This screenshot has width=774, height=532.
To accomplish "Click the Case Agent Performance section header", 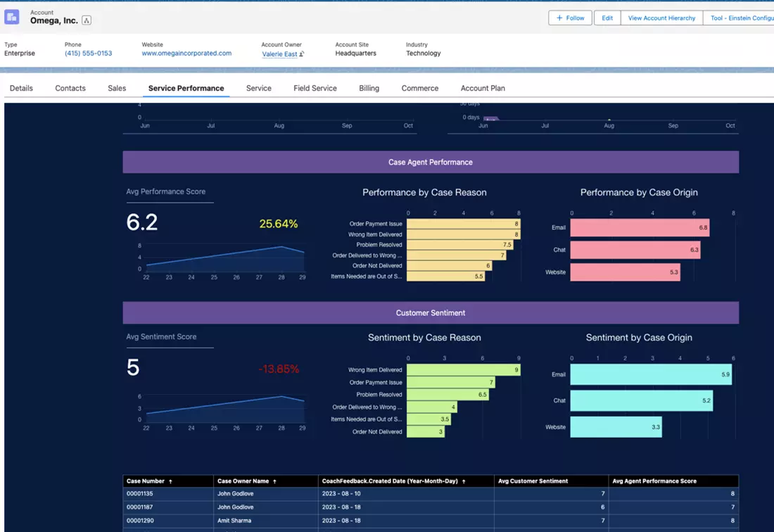I will [x=431, y=162].
